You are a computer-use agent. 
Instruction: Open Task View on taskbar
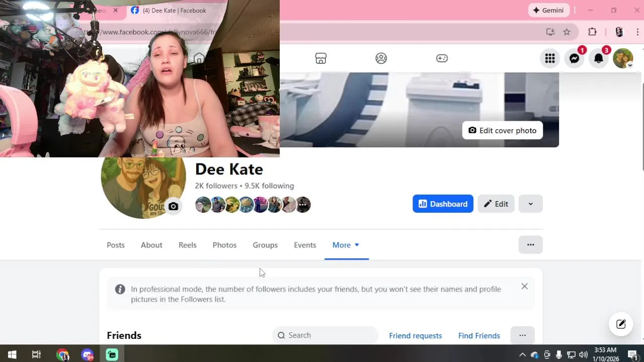click(36, 355)
